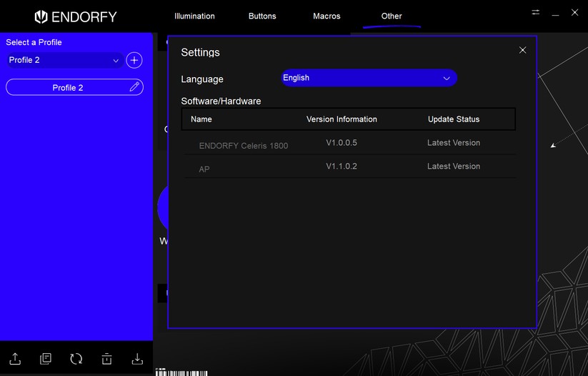The image size is (588, 376).
Task: Open the Buttons tab
Action: (x=262, y=16)
